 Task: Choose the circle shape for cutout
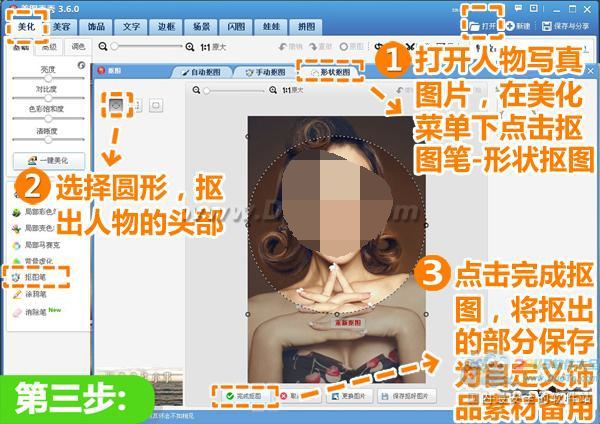117,105
